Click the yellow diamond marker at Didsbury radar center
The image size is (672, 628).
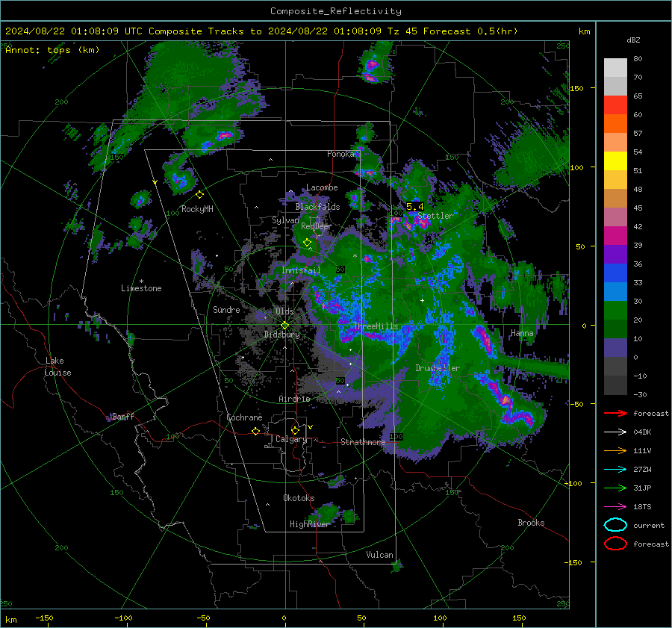pos(285,326)
